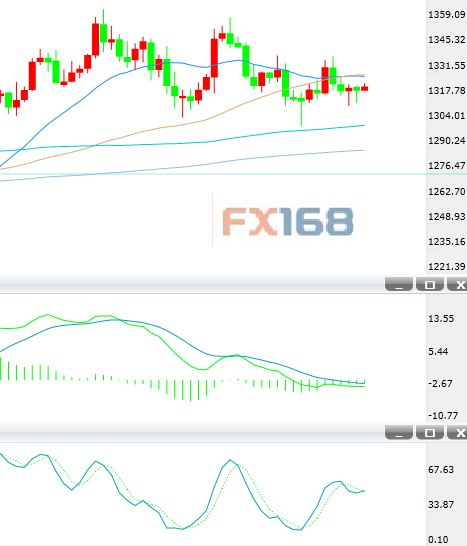Screen dimensions: 467x546
Task: Pick the 1262.70 price label
Action: tap(447, 192)
